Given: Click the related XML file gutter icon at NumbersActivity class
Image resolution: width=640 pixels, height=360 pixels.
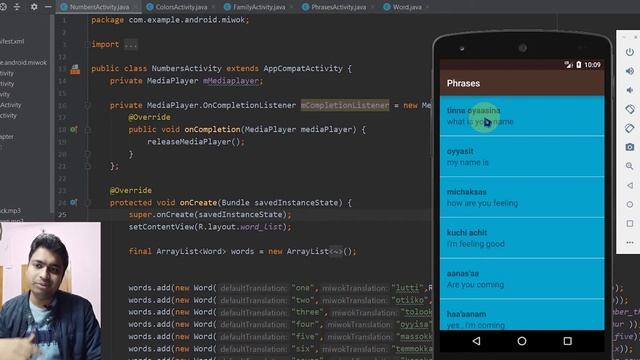Looking at the screenshot, I should coord(75,69).
